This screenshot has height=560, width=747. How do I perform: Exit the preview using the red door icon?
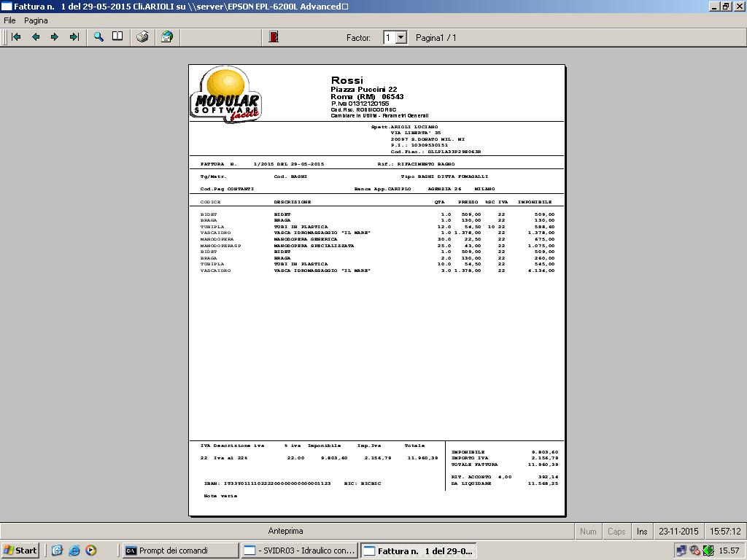(274, 37)
